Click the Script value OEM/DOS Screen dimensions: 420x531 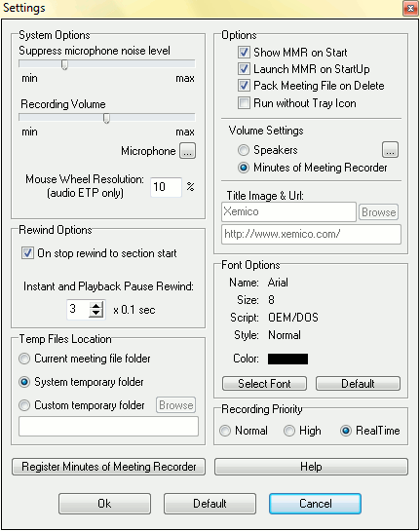click(293, 318)
